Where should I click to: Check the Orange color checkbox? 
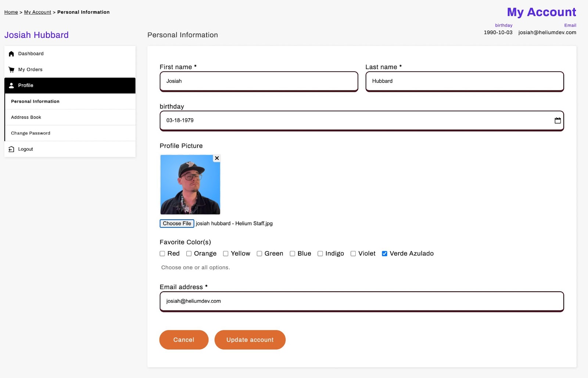189,253
